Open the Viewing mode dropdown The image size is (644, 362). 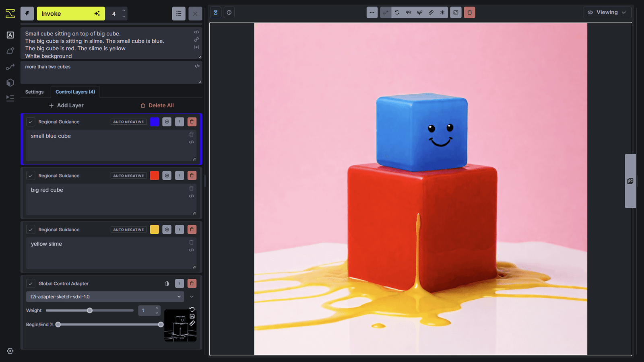click(x=607, y=12)
